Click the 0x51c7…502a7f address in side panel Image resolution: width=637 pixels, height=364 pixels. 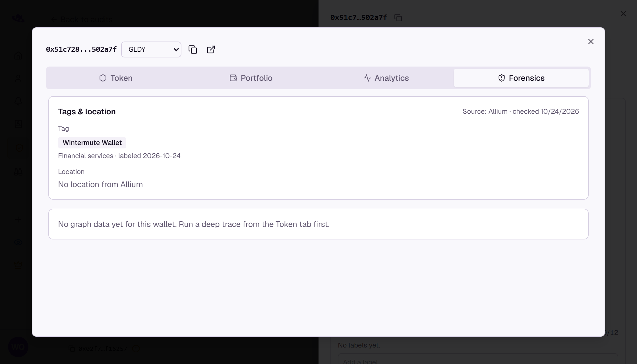tap(359, 18)
